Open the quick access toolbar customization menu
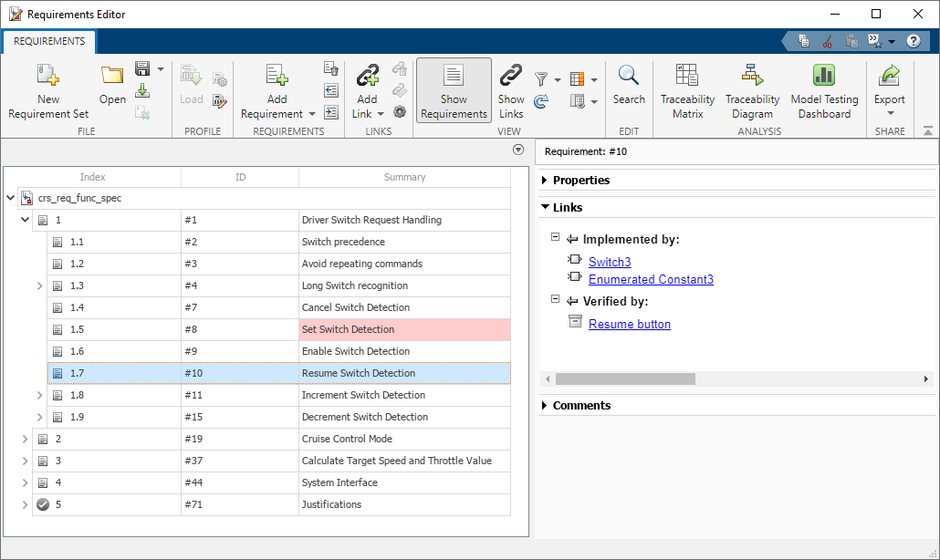Screen dimensions: 940x560 click(x=890, y=40)
